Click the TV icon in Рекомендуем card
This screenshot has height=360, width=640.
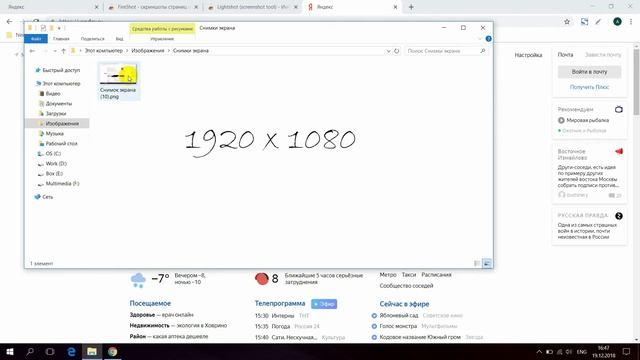pyautogui.click(x=619, y=109)
